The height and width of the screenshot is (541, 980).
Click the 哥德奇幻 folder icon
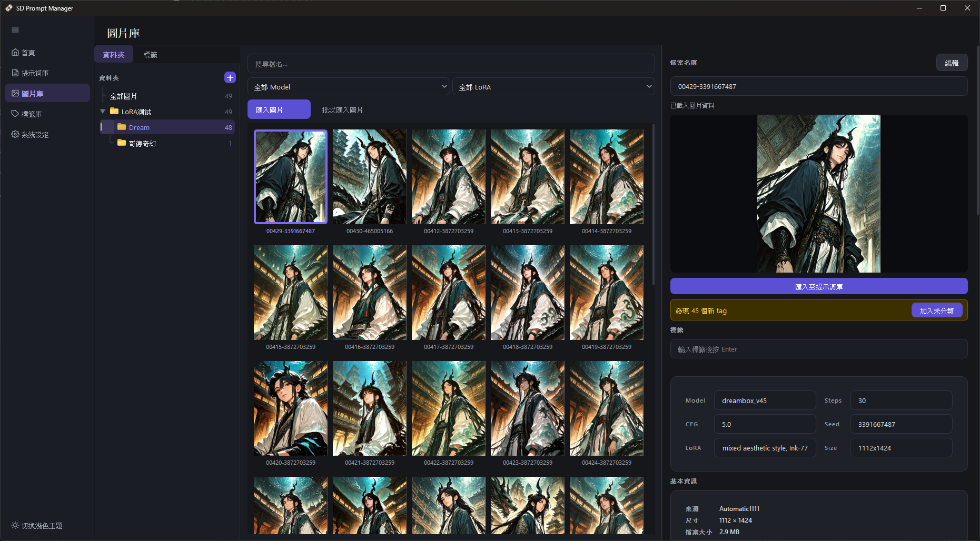point(122,143)
